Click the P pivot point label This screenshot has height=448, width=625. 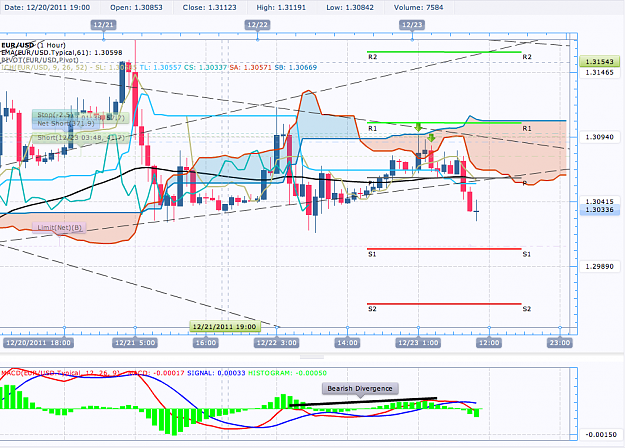(x=525, y=183)
